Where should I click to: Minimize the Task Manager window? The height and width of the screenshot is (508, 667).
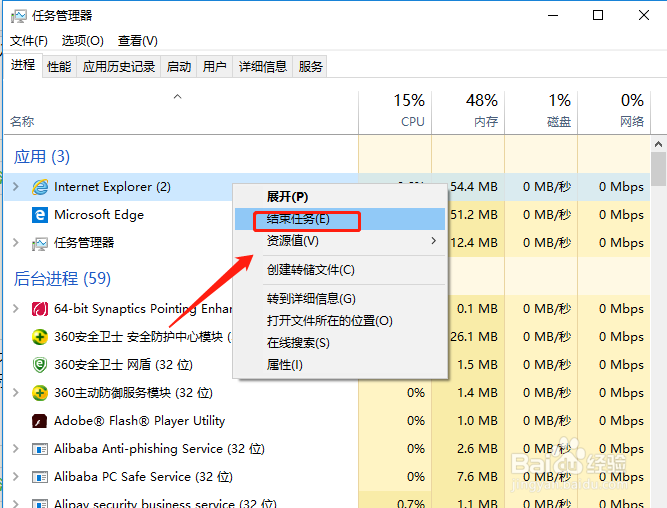(x=553, y=16)
